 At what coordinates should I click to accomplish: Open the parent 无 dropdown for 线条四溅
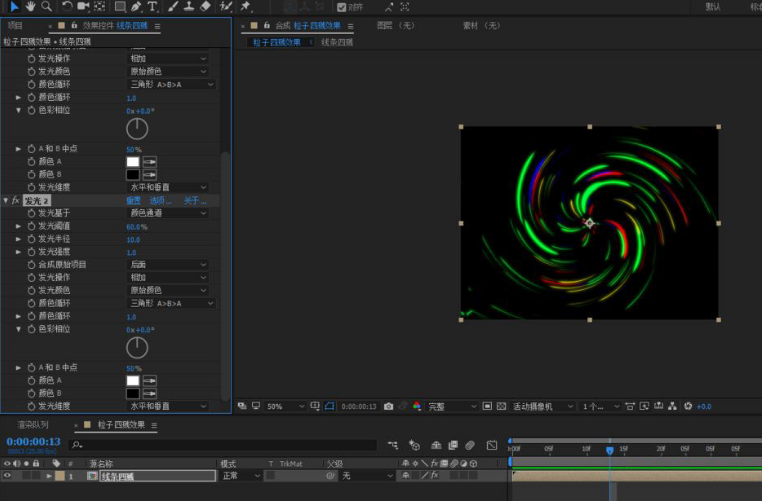point(367,476)
